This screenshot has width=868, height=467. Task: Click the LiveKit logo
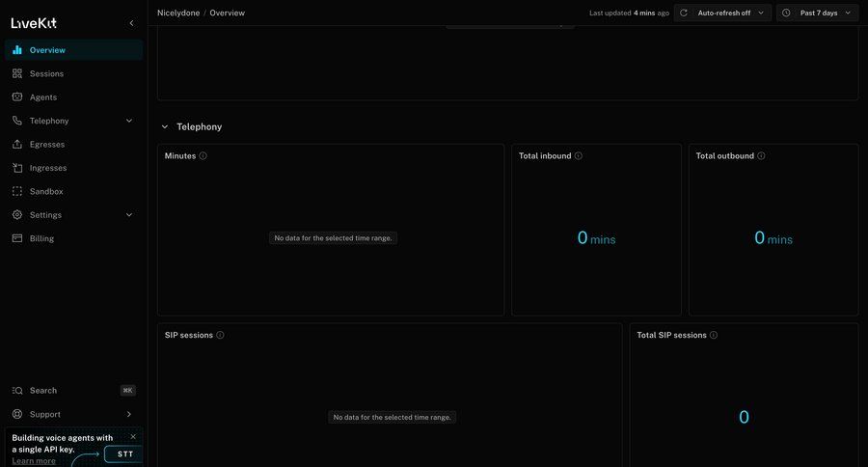34,23
